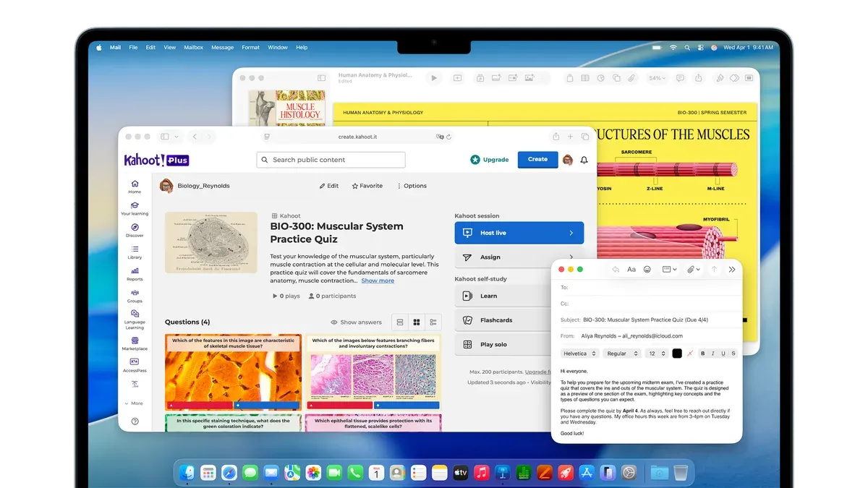Screen dimensions: 868x488
Task: Open Library in the Kahoot sidebar
Action: (135, 252)
